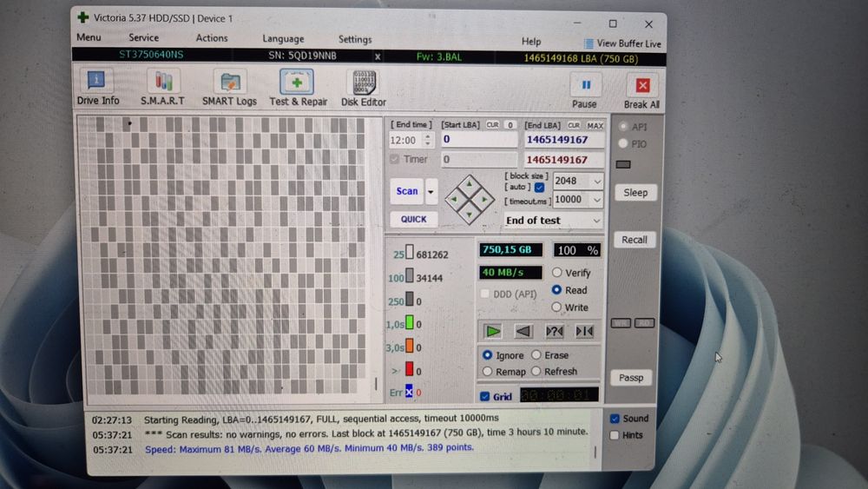Screen dimensions: 868x489
Task: Switch to Test & Repair
Action: point(298,87)
